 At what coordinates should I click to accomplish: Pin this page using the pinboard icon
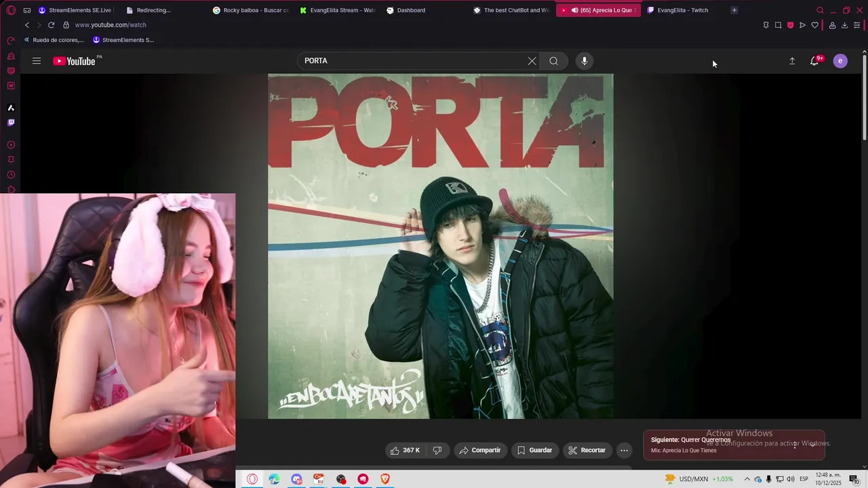tap(766, 25)
